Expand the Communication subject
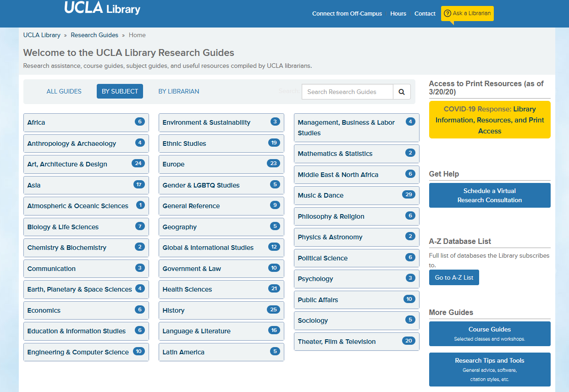Screen dimensions: 569x392 (86, 269)
